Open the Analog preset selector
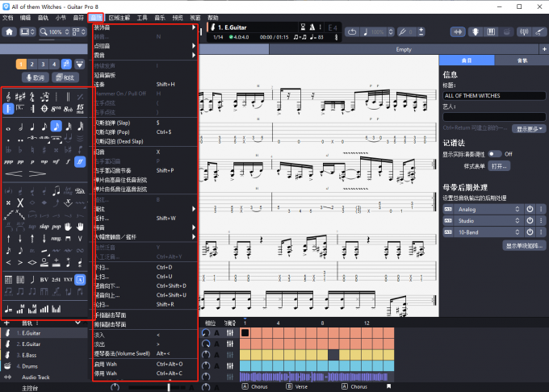549x392 pixels. click(x=488, y=209)
